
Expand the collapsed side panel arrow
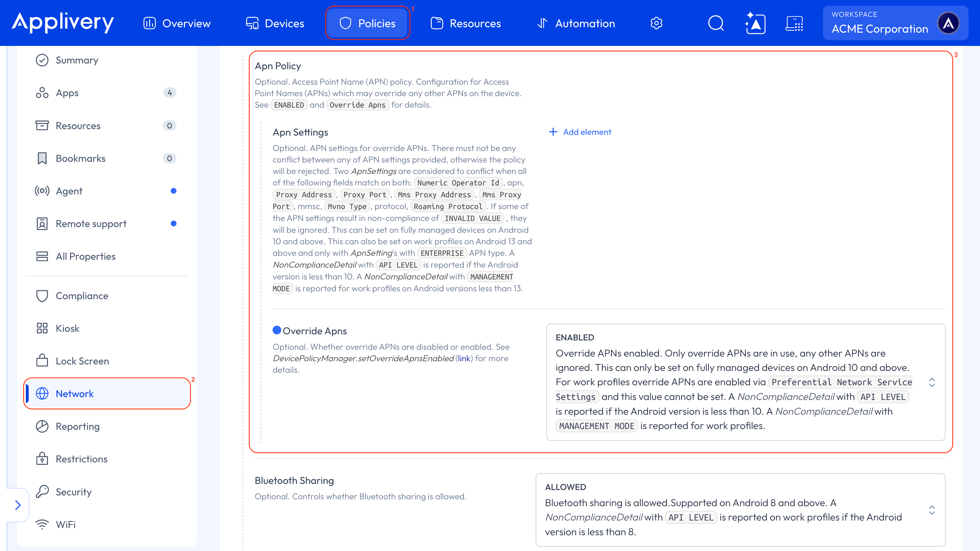click(18, 505)
